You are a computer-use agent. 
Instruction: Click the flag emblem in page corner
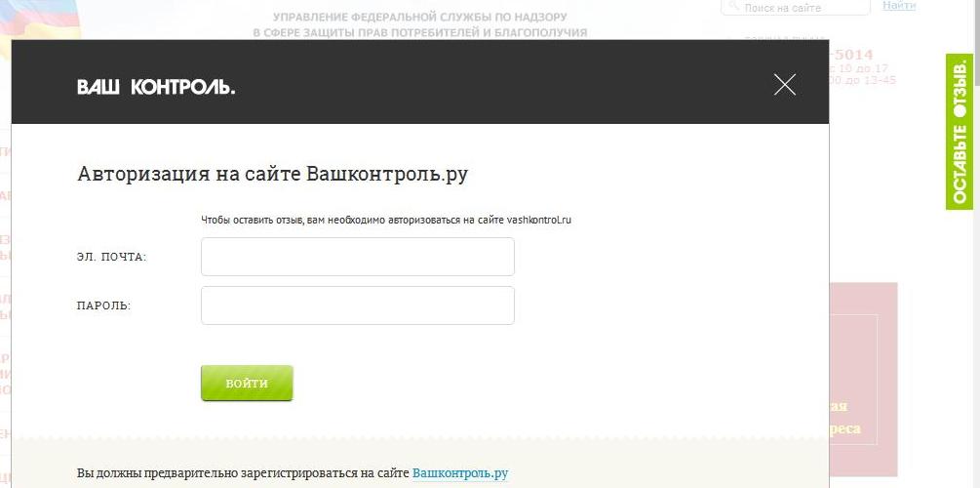coord(40,20)
